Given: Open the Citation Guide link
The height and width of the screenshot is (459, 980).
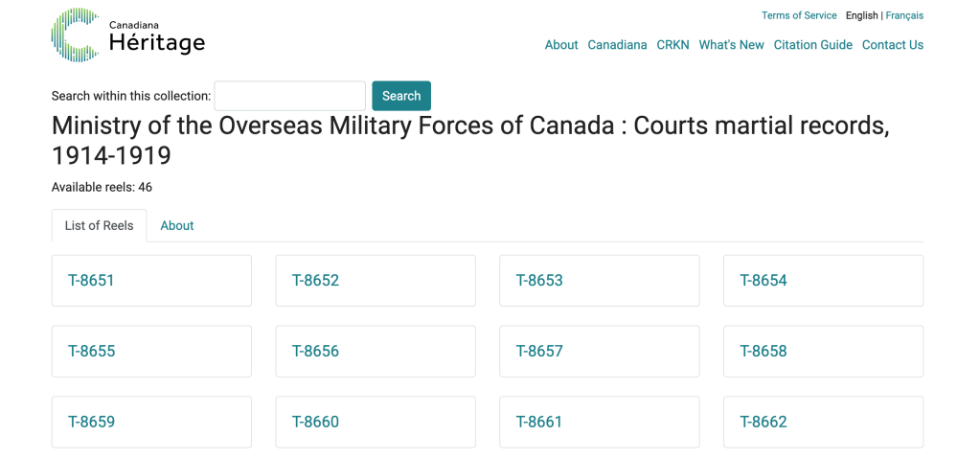Looking at the screenshot, I should tap(812, 45).
